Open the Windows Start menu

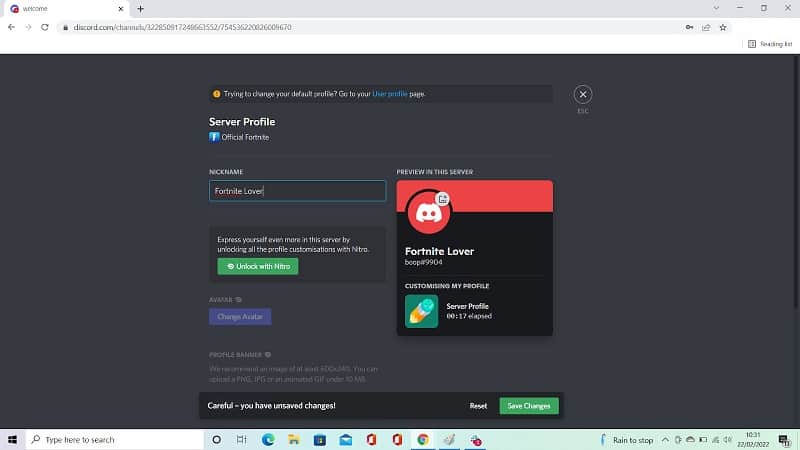12,440
